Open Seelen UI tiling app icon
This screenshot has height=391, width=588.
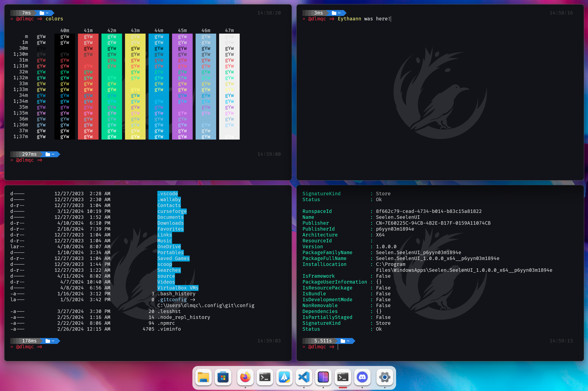[323, 377]
